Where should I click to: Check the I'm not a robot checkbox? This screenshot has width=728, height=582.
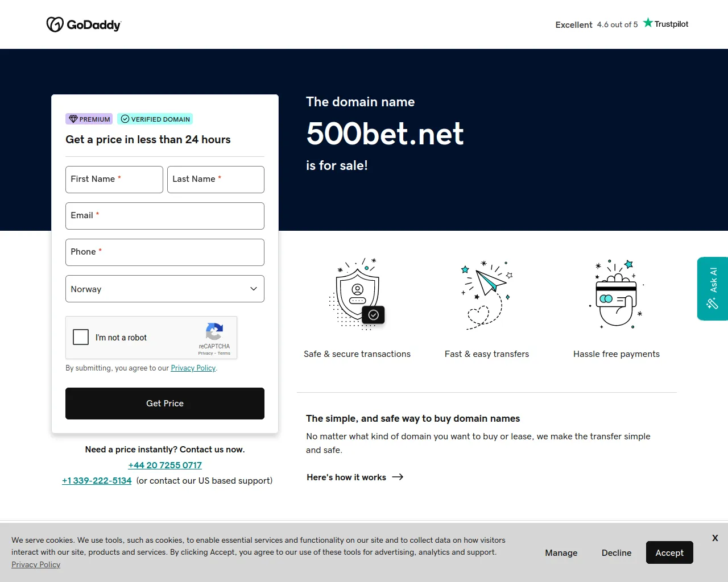[x=81, y=337]
